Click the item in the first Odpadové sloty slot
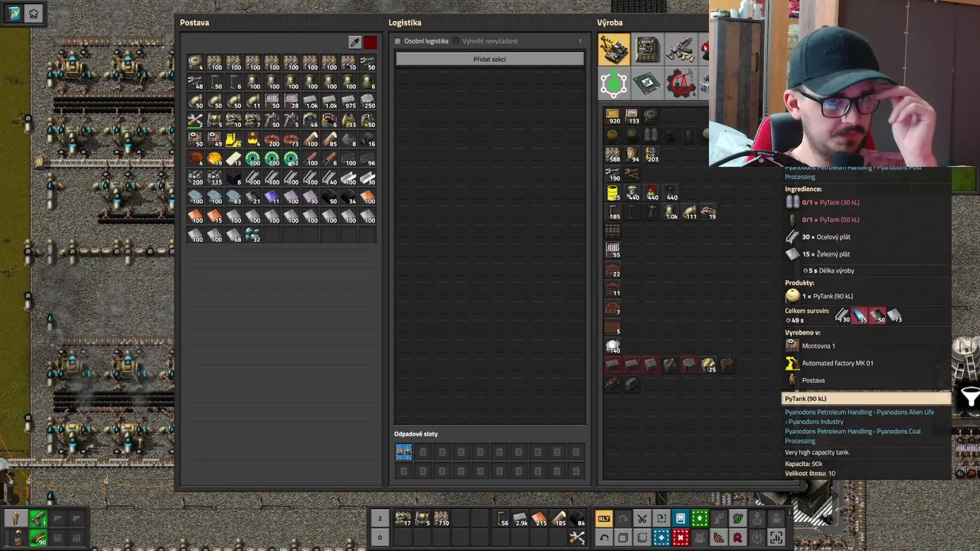980x551 pixels. [x=403, y=452]
